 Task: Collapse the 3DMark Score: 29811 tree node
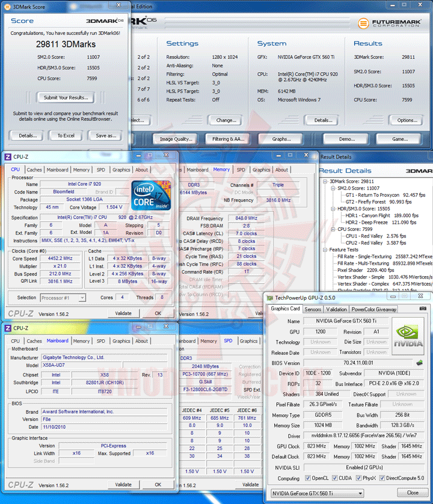click(x=325, y=181)
